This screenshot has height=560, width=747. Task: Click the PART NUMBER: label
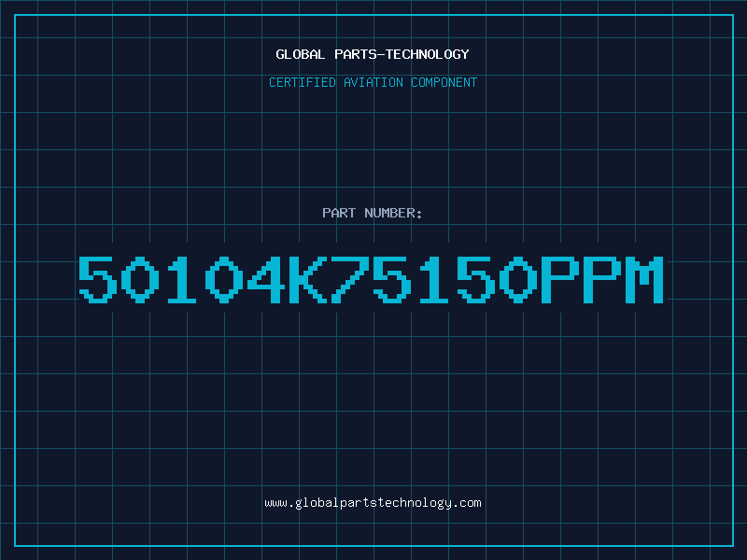(372, 213)
